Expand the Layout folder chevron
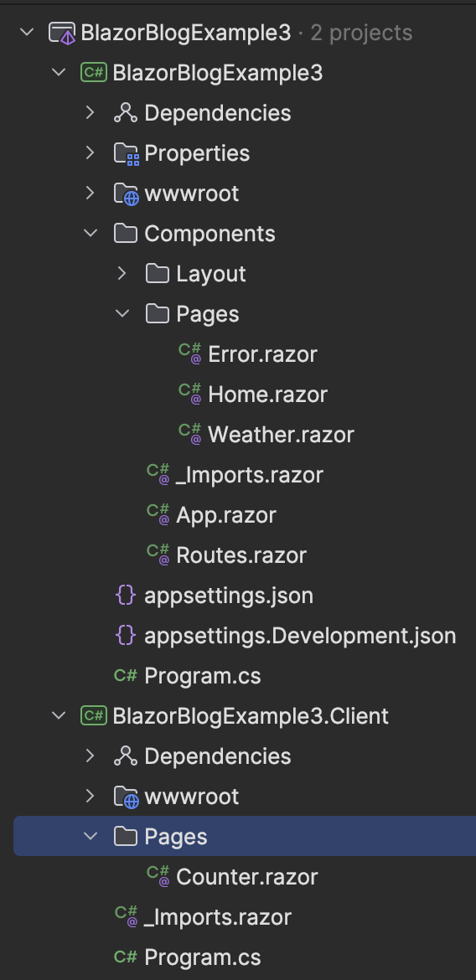The width and height of the screenshot is (476, 980). pos(122,273)
